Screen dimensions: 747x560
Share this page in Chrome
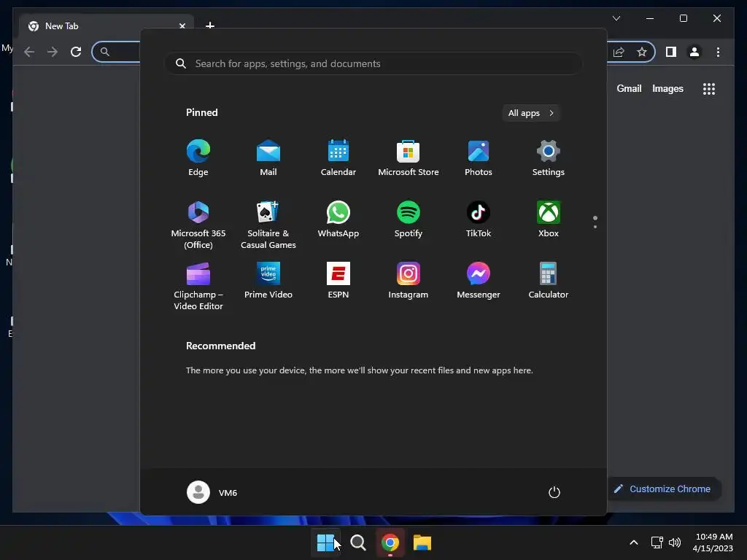click(x=619, y=52)
